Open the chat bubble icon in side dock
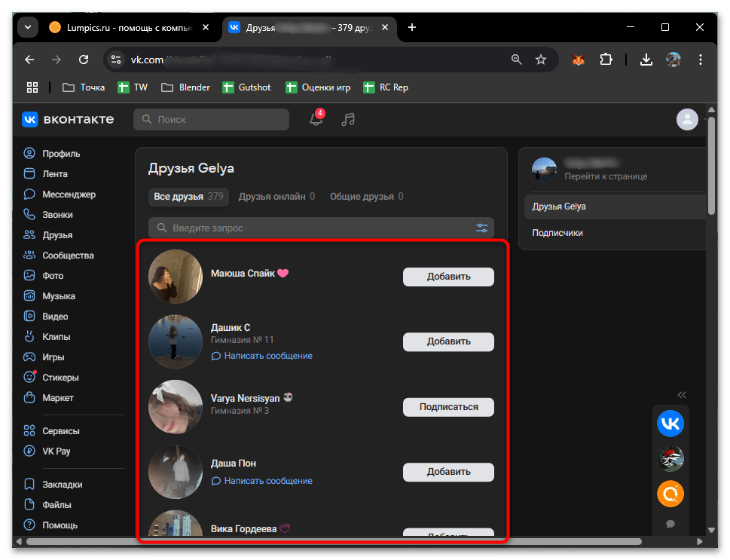 click(x=670, y=524)
